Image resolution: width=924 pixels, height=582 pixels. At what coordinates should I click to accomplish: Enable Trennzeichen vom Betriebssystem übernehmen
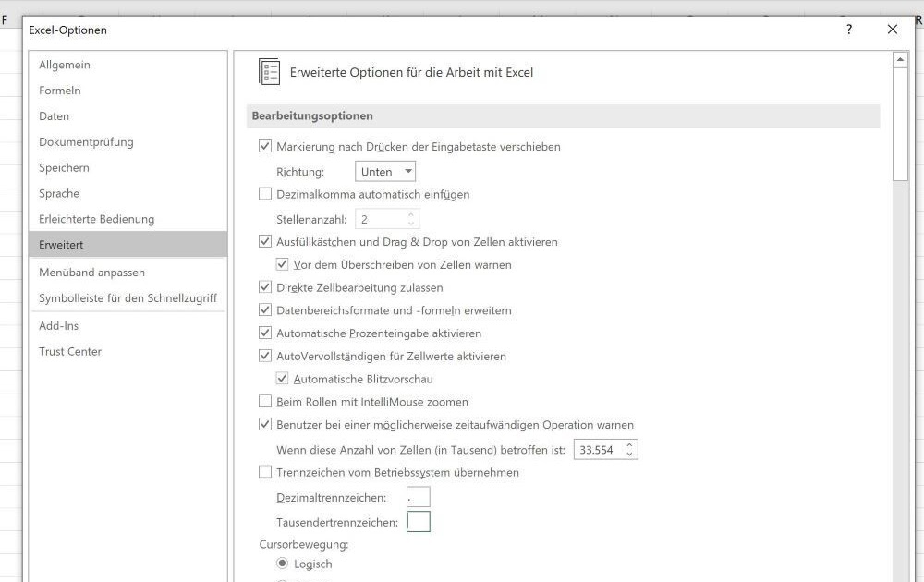tap(265, 472)
